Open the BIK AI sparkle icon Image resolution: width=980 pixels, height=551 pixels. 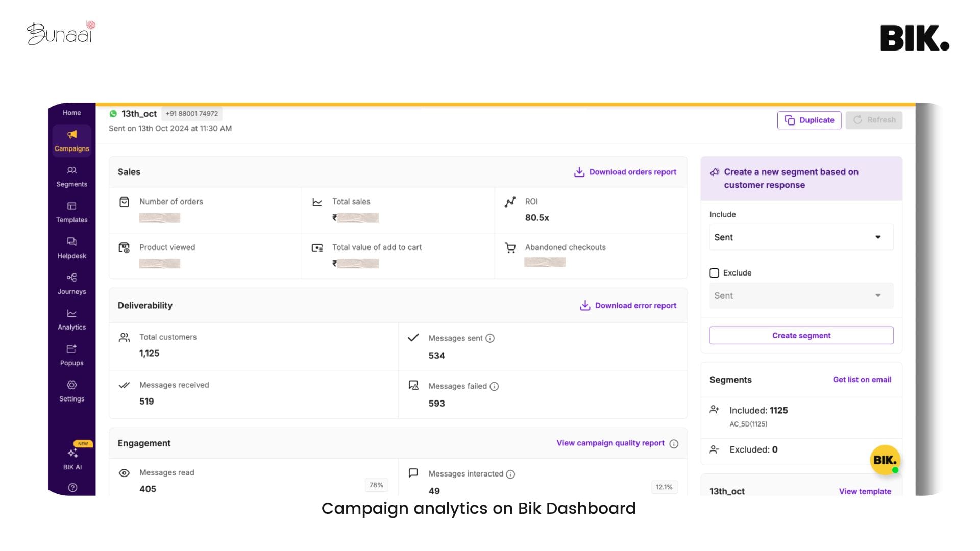coord(71,453)
